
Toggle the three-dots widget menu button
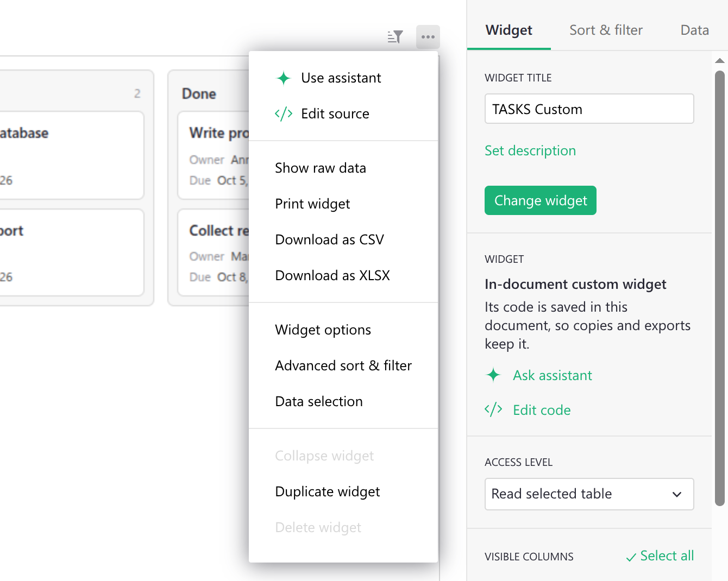coord(428,37)
